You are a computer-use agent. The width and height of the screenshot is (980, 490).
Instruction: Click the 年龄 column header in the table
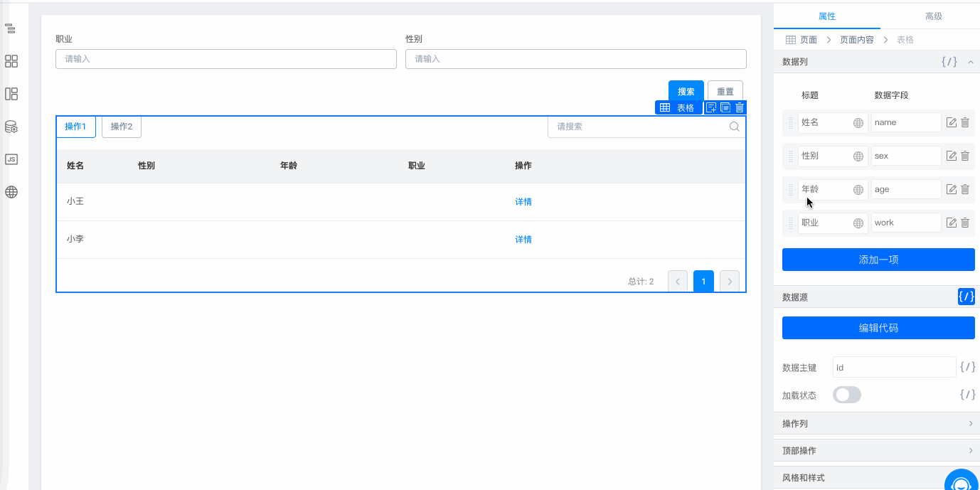(289, 166)
